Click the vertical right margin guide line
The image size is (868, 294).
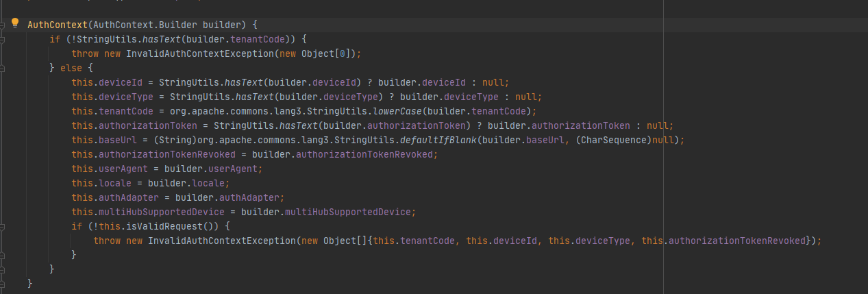coord(664,147)
